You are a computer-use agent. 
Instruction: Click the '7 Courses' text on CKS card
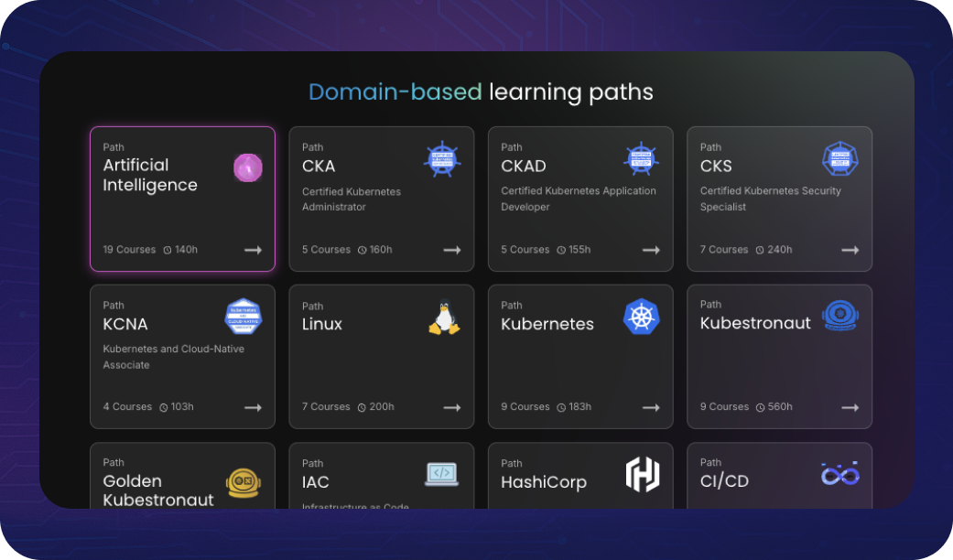724,250
